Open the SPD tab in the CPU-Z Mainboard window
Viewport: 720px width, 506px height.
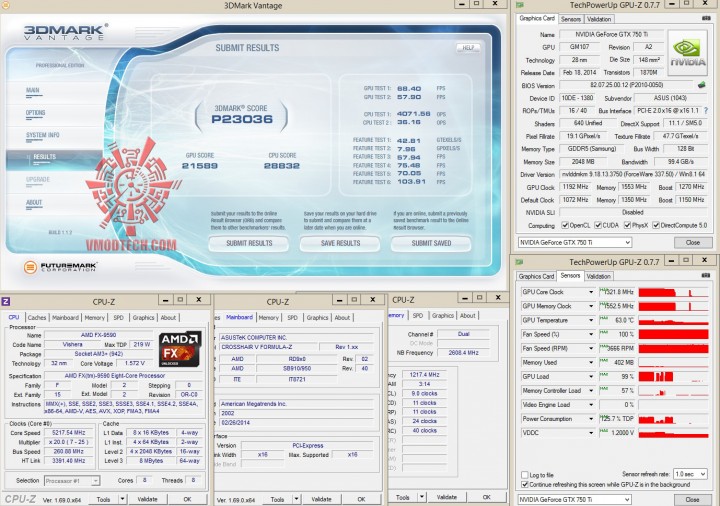pyautogui.click(x=292, y=317)
